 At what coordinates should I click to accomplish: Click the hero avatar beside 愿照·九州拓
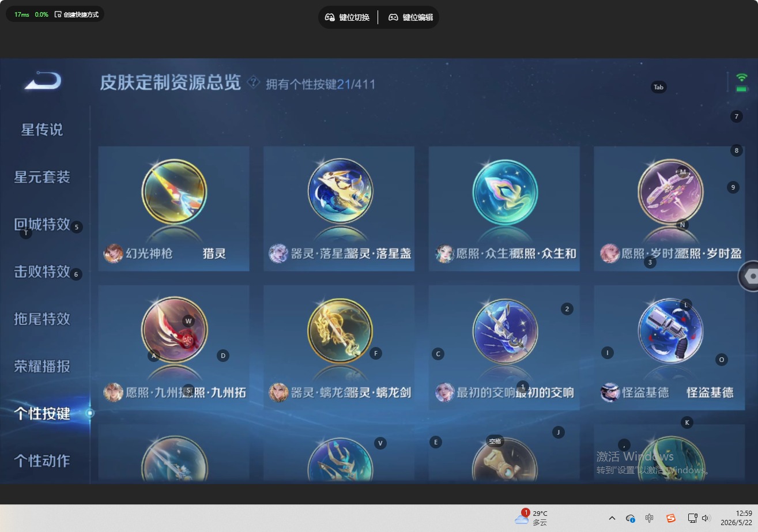coord(114,392)
